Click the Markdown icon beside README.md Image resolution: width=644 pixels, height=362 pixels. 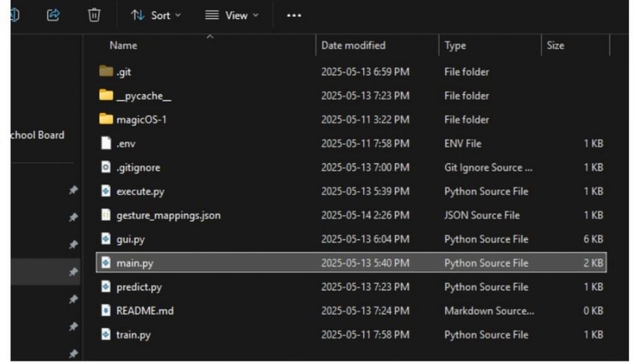106,310
